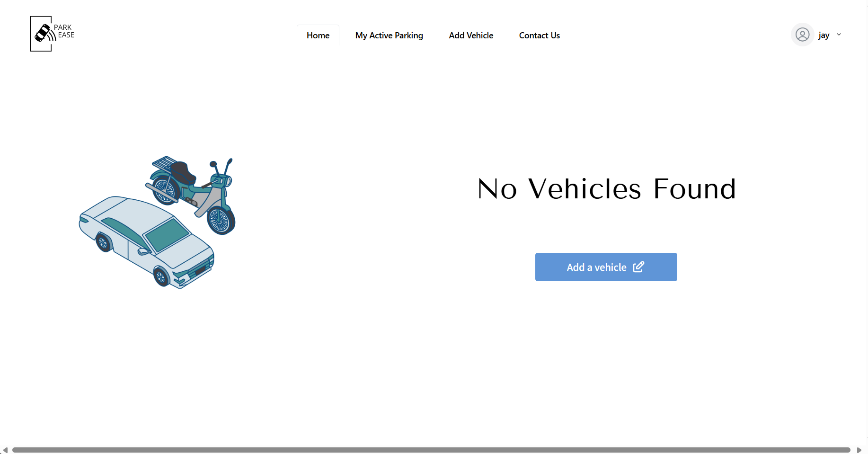Open the Add Vehicle page
Viewport: 868px width, 454px height.
471,36
